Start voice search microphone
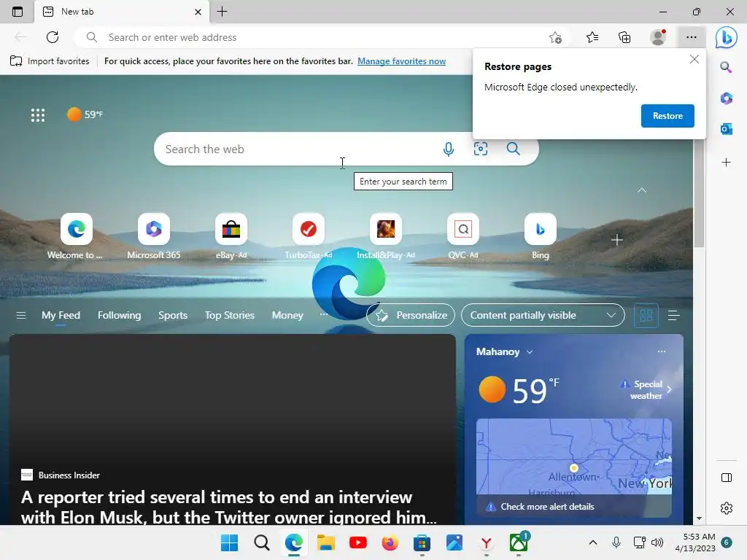The image size is (747, 560). [x=449, y=149]
